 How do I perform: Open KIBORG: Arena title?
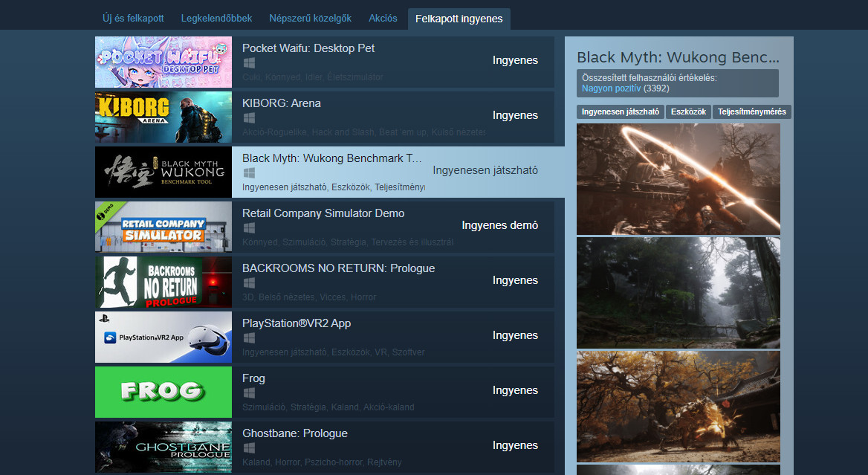281,103
